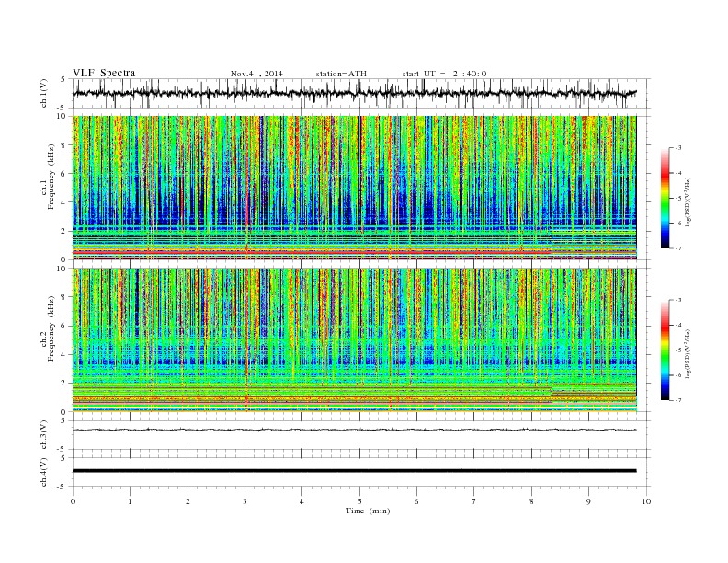This screenshot has height=563, width=728.
Task: Click time-axis tick label "6" minutes
Action: [416, 501]
